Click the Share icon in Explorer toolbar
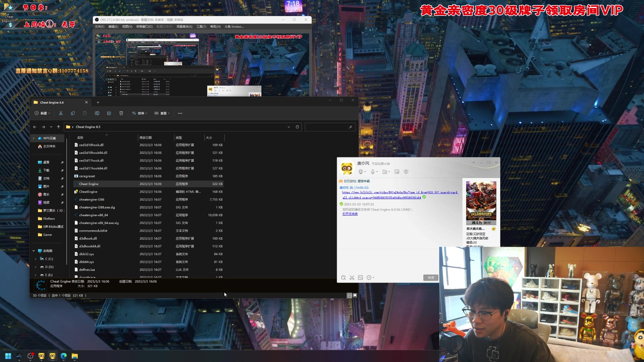 (109, 113)
